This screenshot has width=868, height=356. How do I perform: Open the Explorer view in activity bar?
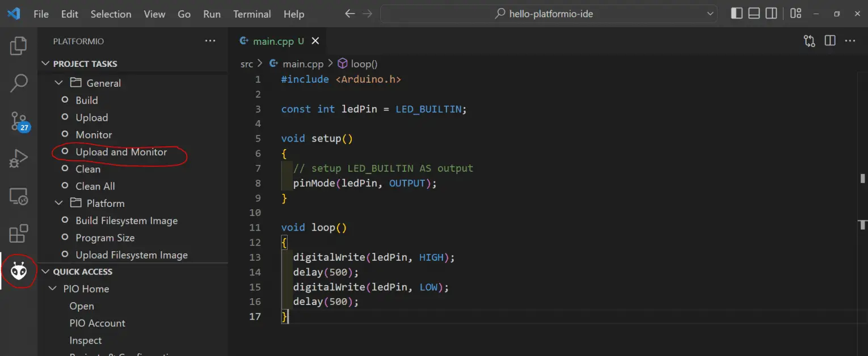19,46
